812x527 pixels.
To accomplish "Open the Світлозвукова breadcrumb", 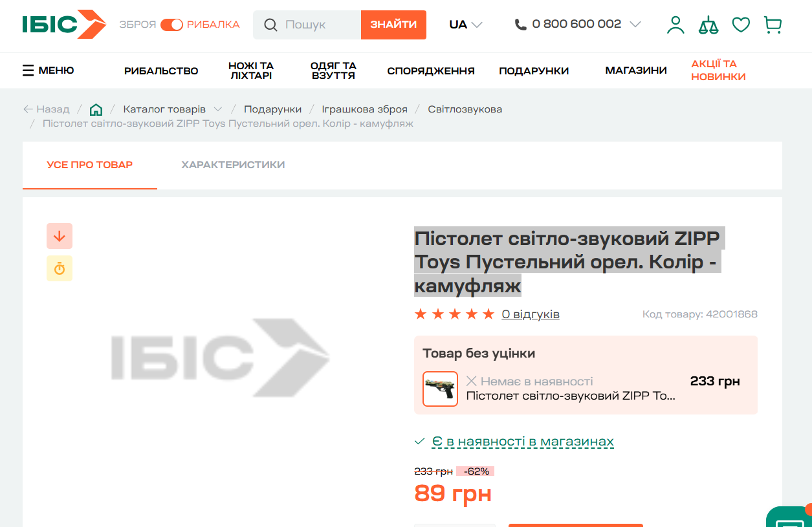I will click(465, 109).
